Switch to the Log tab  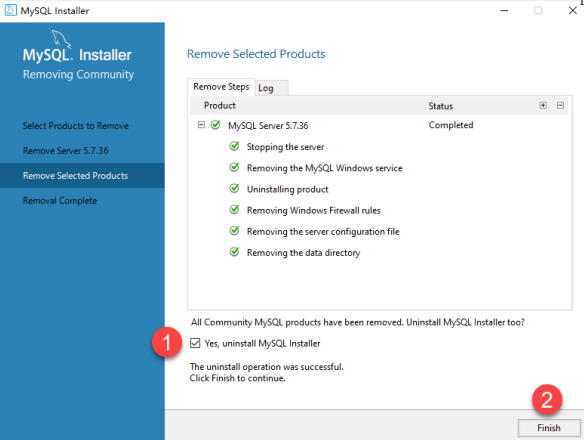pos(266,88)
